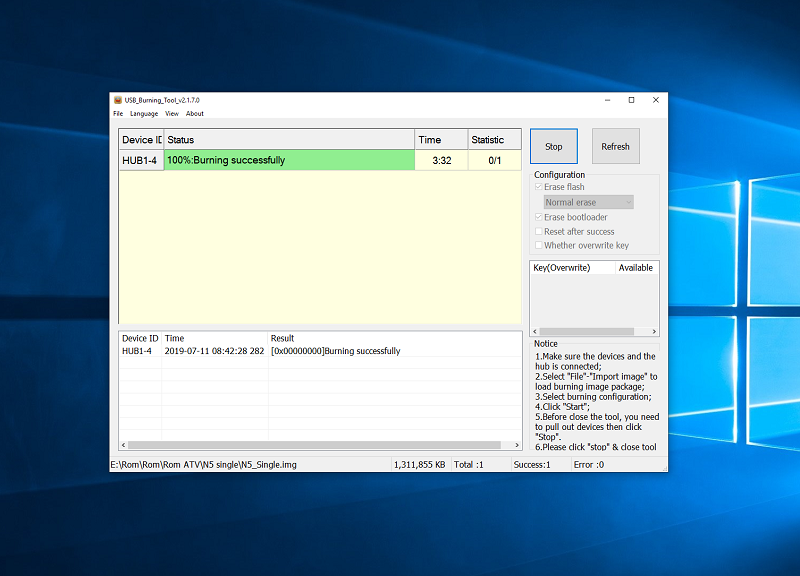Open the Language menu
The width and height of the screenshot is (800, 576).
coord(144,114)
